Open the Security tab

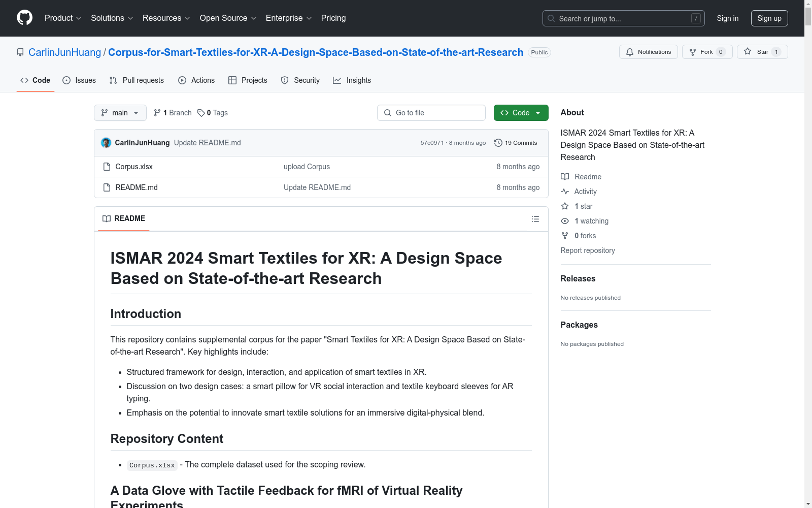300,80
